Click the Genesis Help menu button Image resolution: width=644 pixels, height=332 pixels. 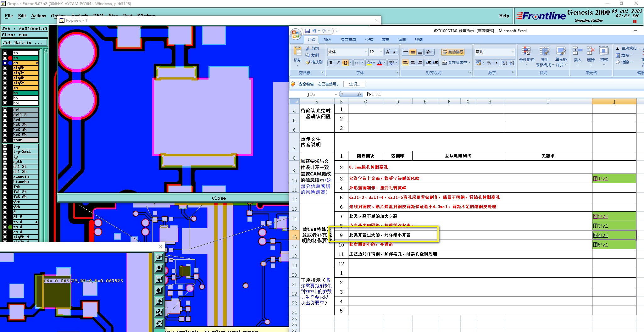click(504, 16)
